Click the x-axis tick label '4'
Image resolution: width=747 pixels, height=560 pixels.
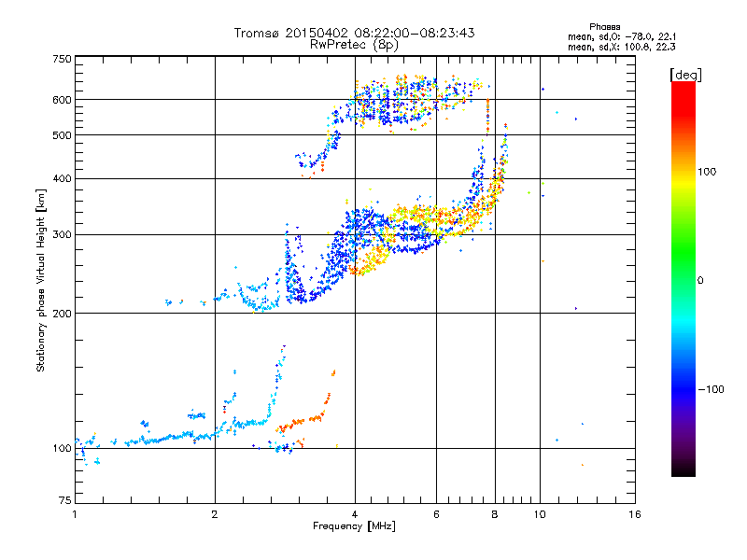click(355, 514)
